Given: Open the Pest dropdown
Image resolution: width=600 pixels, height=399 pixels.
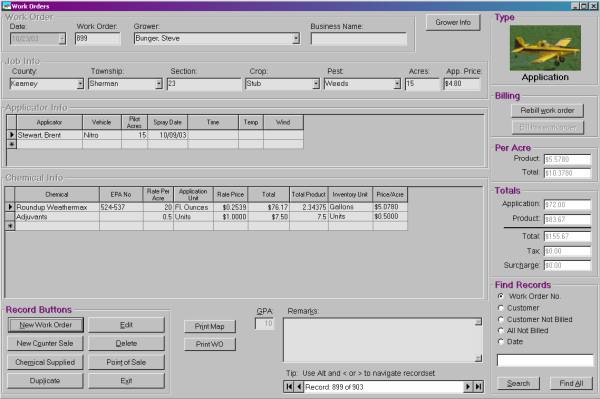Looking at the screenshot, I should point(397,83).
